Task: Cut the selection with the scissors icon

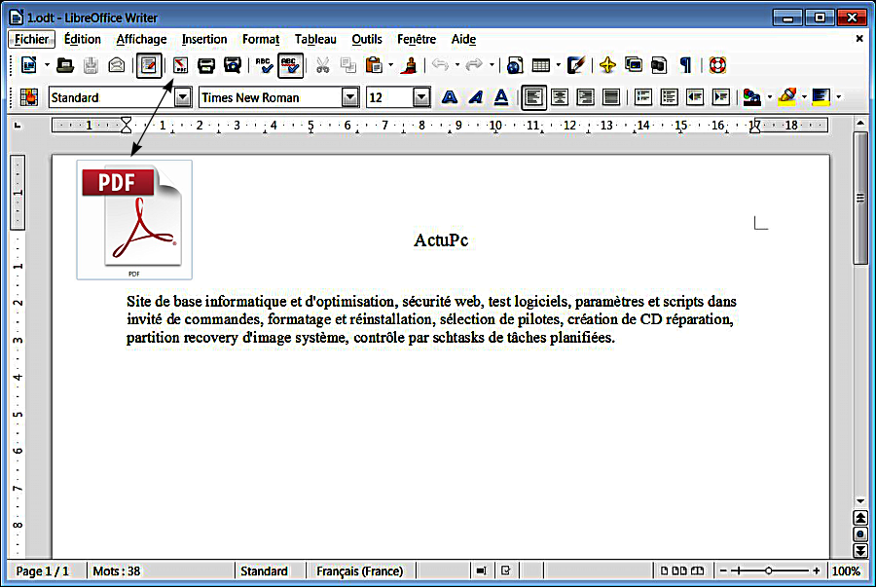Action: pyautogui.click(x=322, y=65)
